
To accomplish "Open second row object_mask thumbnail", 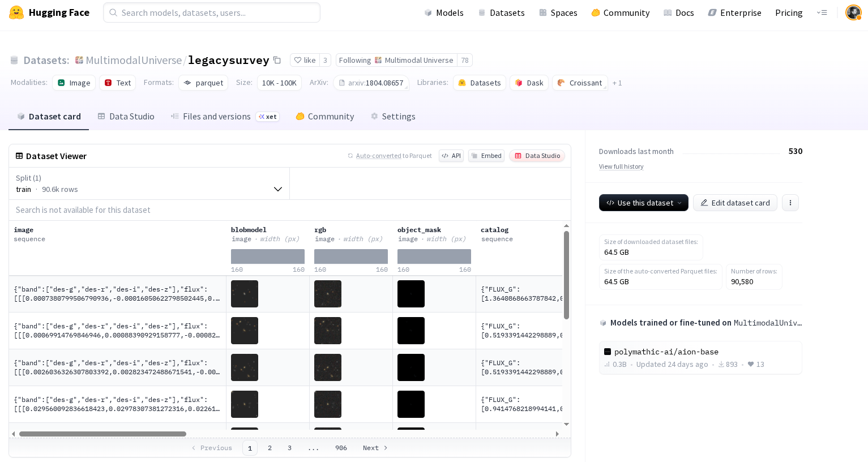I will (411, 331).
